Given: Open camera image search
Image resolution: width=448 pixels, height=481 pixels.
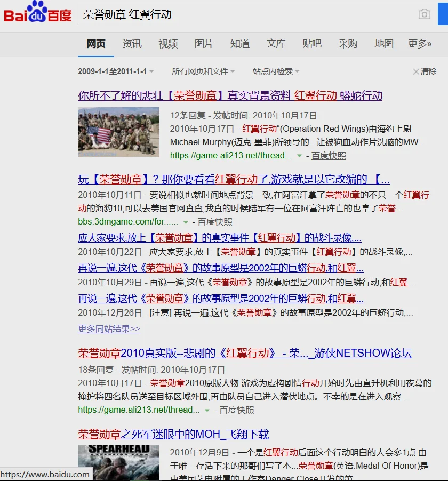Looking at the screenshot, I should 425,14.
